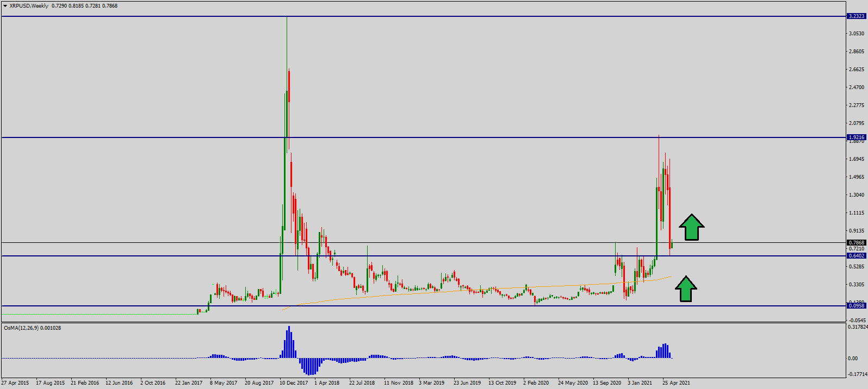The height and width of the screenshot is (389, 868).
Task: Select the 0.0958 price level label
Action: tap(857, 306)
